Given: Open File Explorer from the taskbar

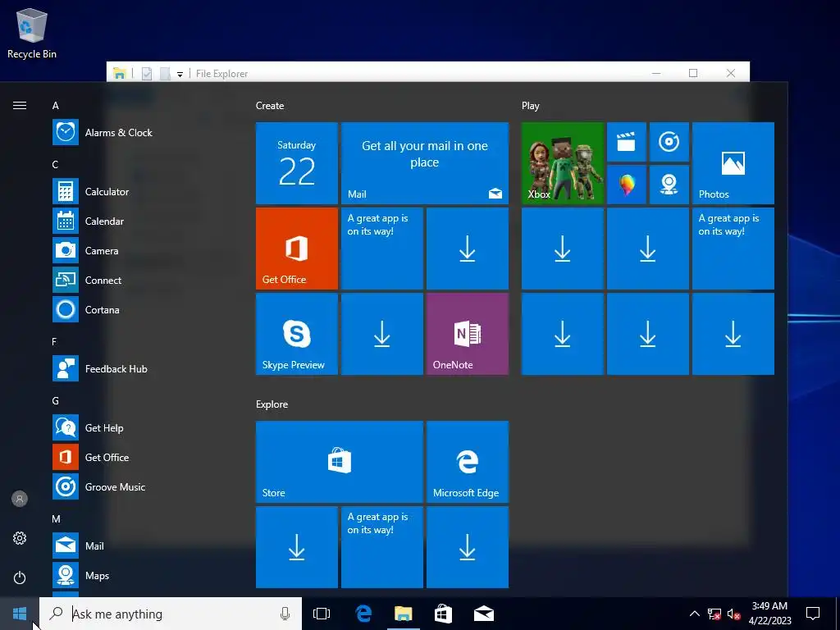Looking at the screenshot, I should [404, 614].
